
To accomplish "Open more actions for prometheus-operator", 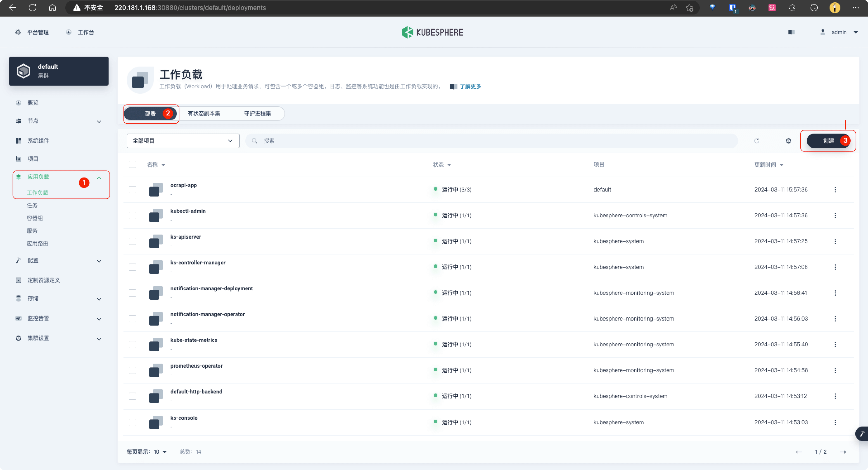I will point(835,370).
